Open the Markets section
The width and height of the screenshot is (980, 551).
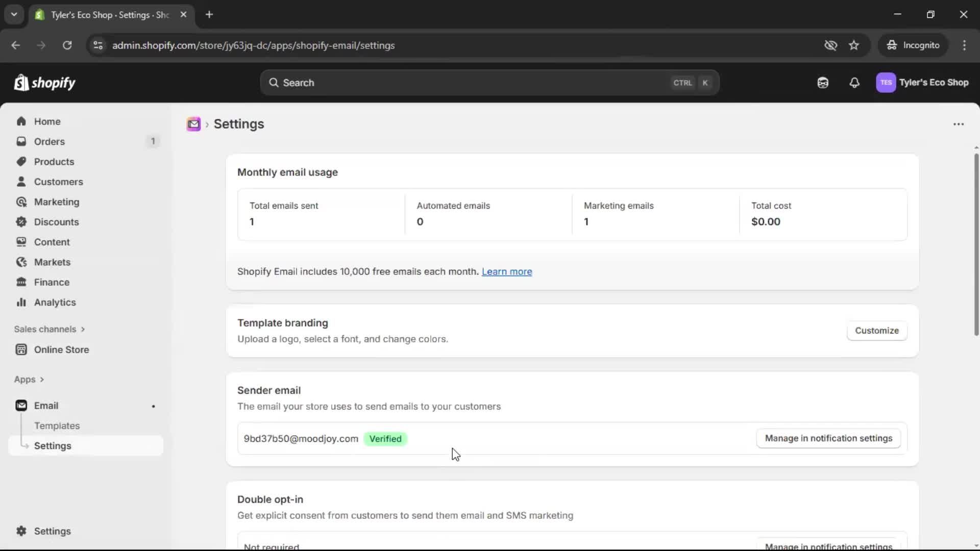click(x=52, y=262)
